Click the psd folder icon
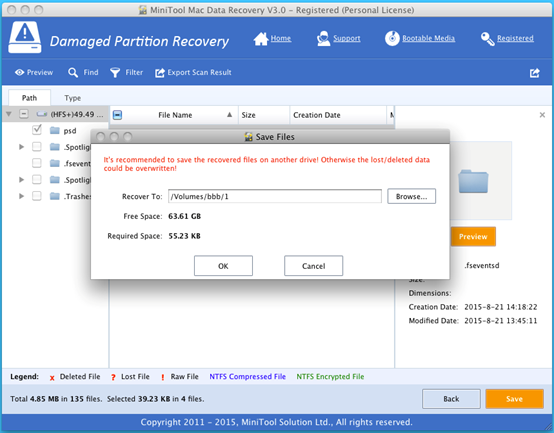The image size is (554, 433). click(54, 130)
